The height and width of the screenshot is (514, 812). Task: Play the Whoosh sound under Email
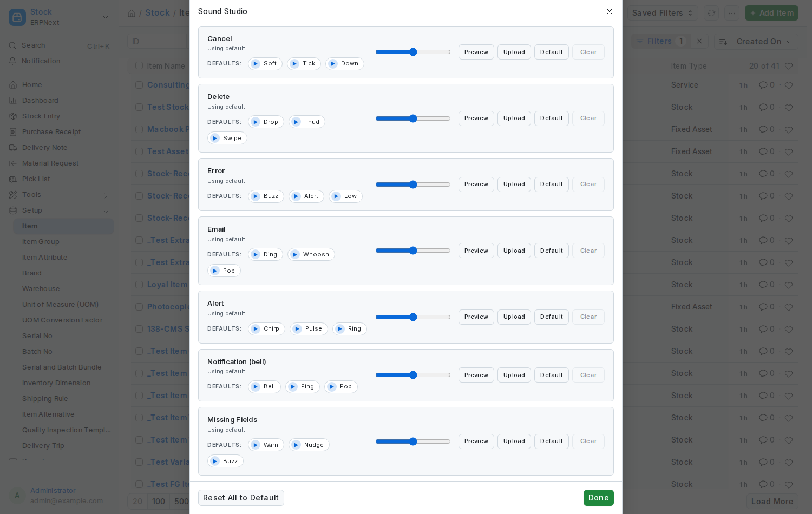(311, 255)
